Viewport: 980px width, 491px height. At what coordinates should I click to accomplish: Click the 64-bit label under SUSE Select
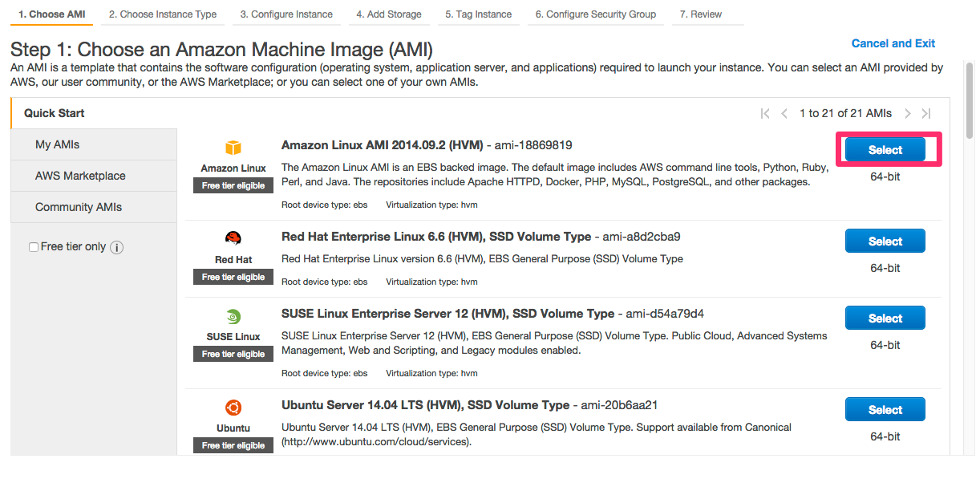885,345
